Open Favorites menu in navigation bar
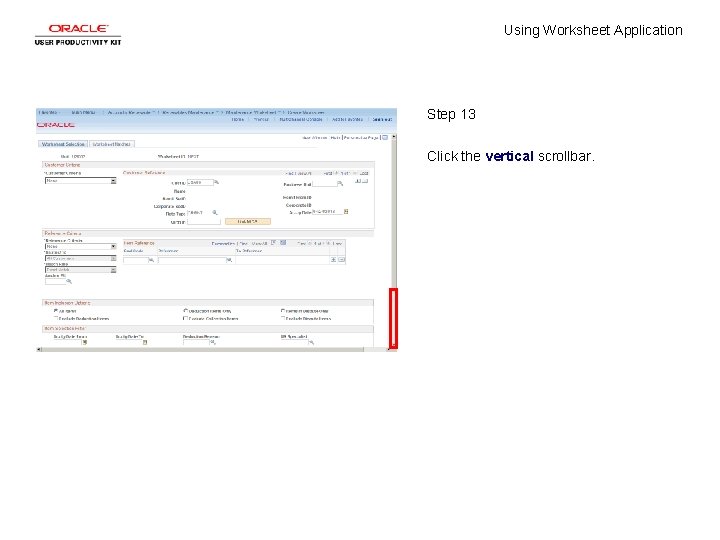Viewport: 720px width, 540px height. [x=49, y=112]
